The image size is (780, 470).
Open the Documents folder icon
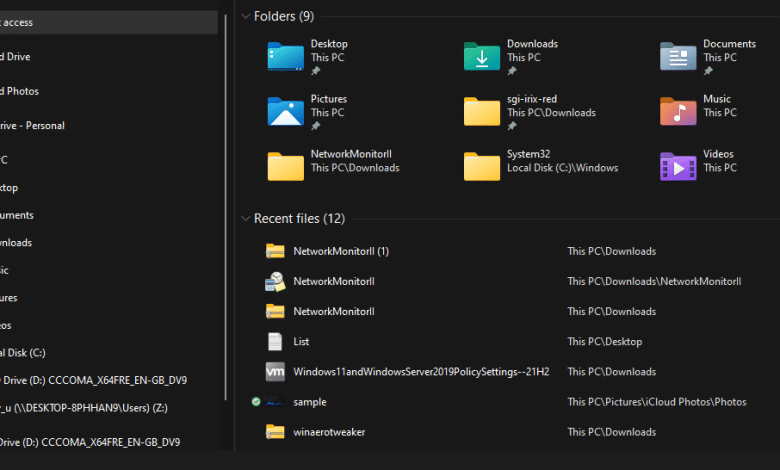click(x=678, y=56)
